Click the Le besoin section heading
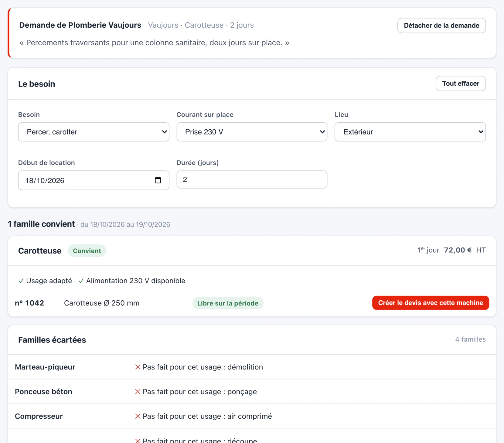The image size is (504, 443). [x=36, y=84]
